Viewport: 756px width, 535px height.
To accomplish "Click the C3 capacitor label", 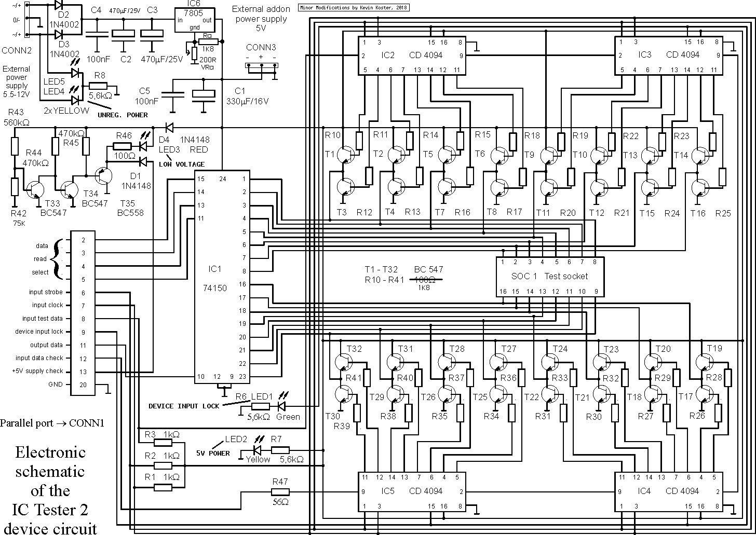I will coord(152,10).
